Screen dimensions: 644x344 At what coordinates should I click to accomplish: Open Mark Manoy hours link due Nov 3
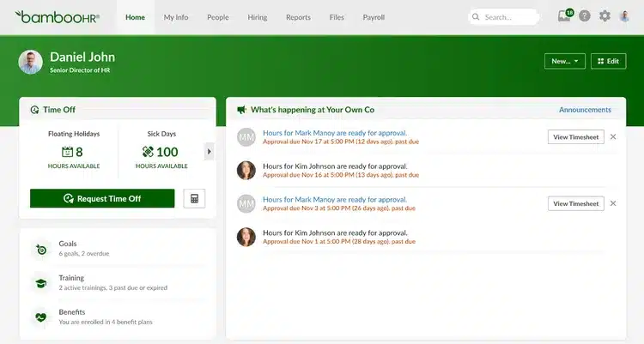335,200
